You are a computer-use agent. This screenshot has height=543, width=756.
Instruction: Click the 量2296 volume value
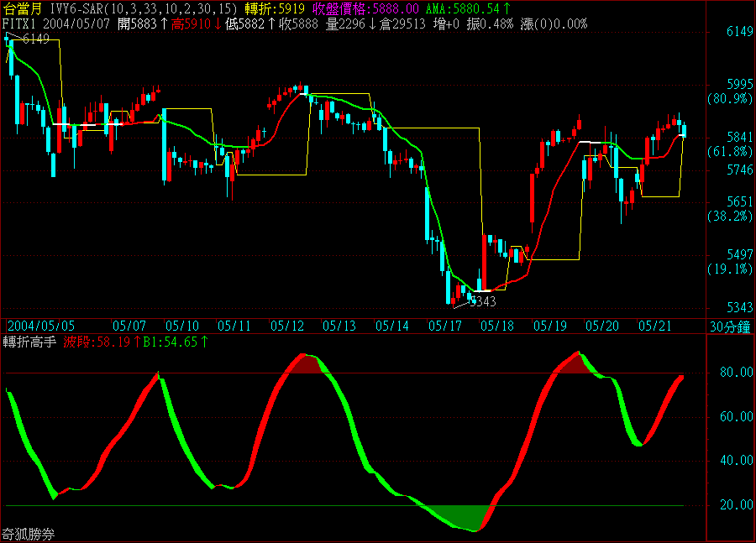point(350,24)
